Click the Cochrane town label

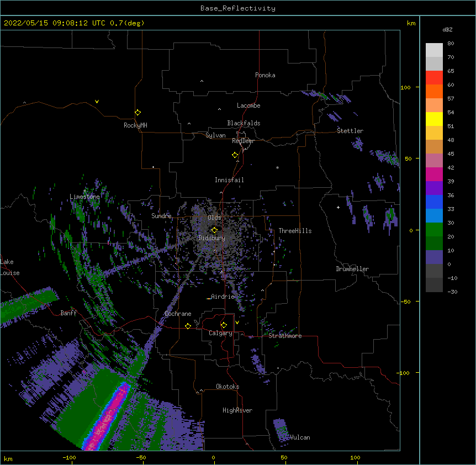coord(178,314)
